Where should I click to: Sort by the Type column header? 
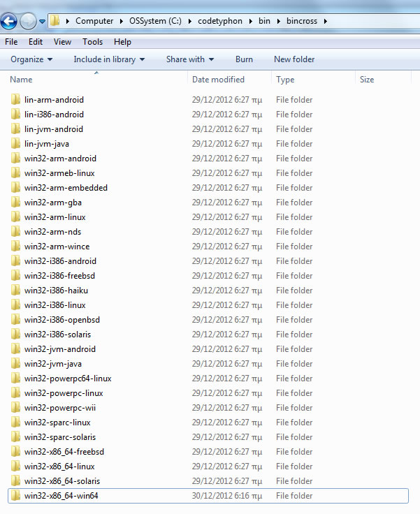pos(285,80)
